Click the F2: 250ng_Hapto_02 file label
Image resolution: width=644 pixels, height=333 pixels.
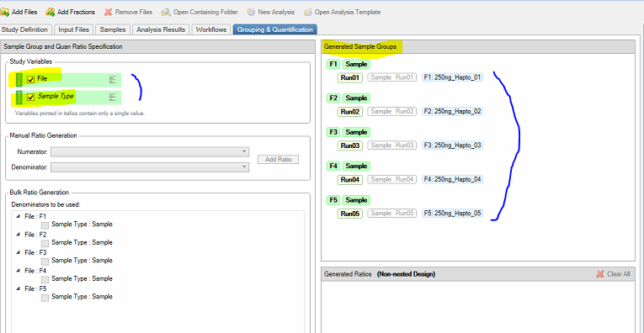[452, 112]
